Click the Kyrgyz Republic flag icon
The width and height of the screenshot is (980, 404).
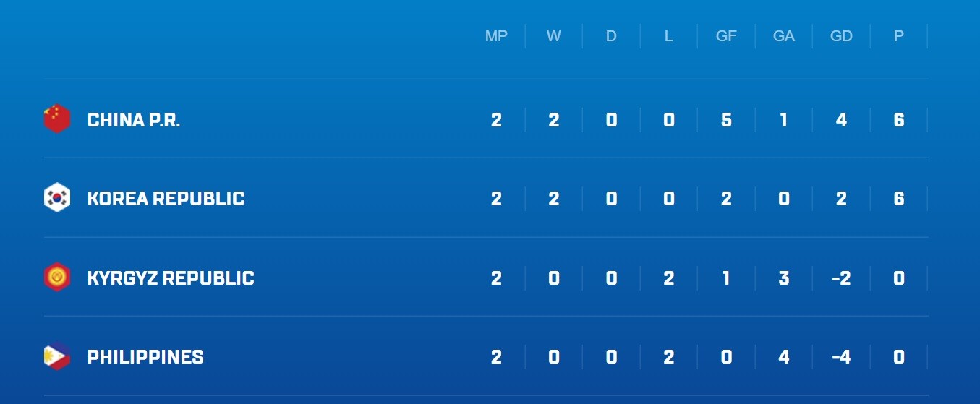57,278
